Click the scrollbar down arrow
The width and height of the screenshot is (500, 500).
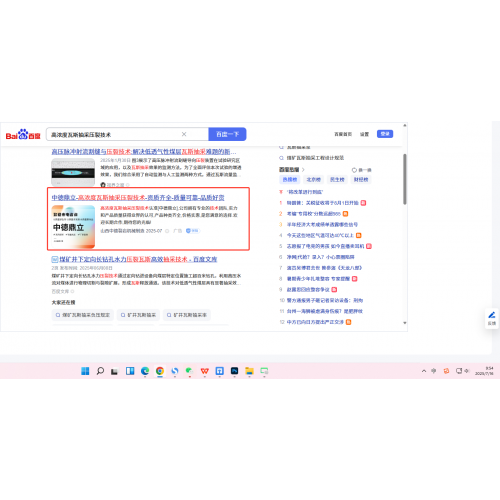pyautogui.click(x=405, y=323)
